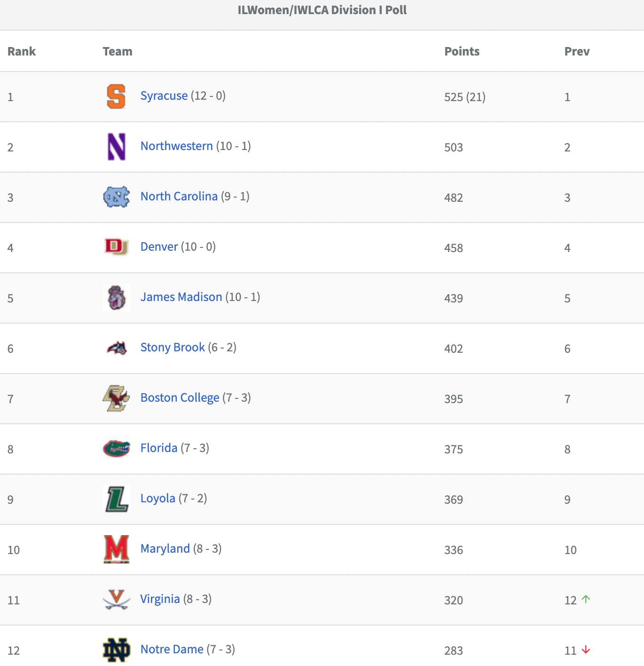The image size is (644, 666).
Task: Click the Northwestern purple N logo
Action: (116, 147)
